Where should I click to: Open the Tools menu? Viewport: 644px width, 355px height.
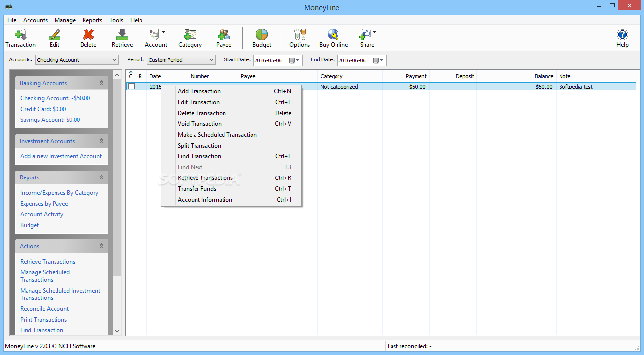point(116,20)
